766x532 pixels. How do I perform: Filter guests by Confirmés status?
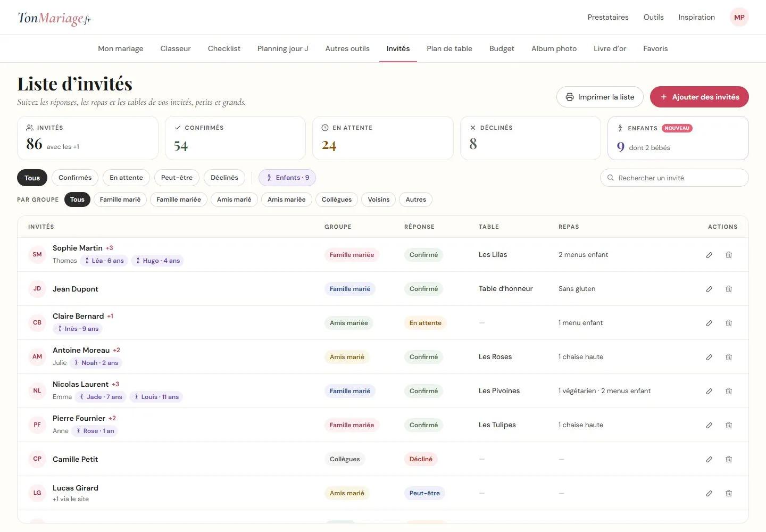[75, 178]
